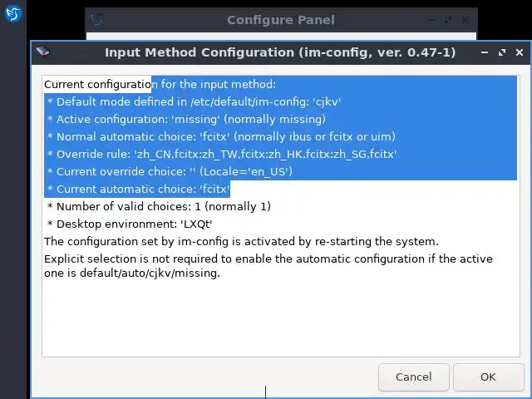Viewport: 532px width, 399px height.
Task: Click the Configure Panel window icon
Action: [x=97, y=20]
